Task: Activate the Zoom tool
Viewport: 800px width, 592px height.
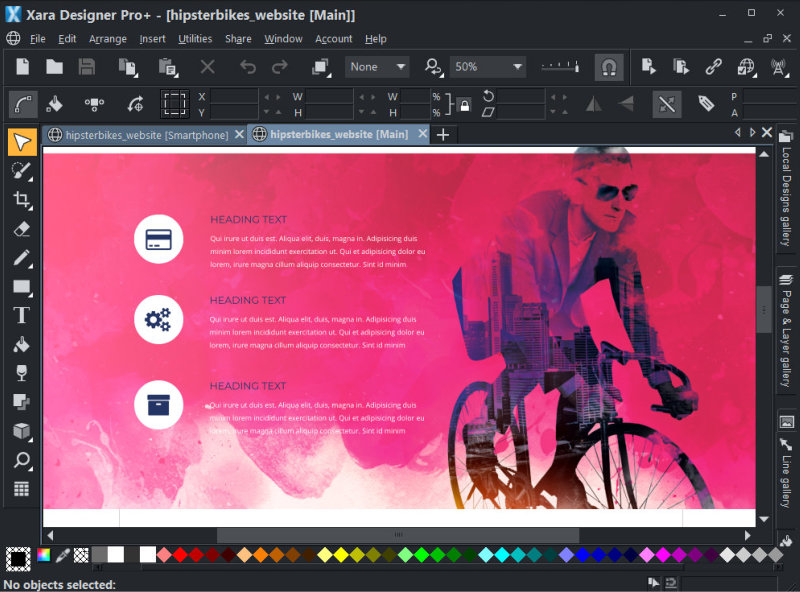Action: tap(22, 458)
